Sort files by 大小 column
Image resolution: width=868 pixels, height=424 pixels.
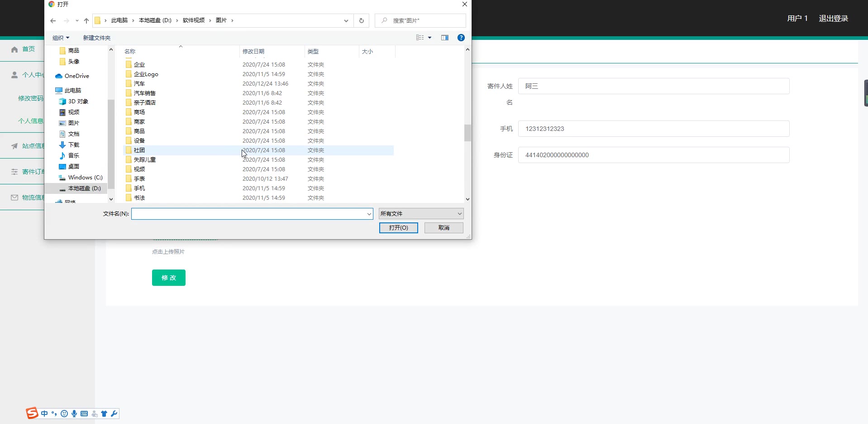tap(377, 52)
